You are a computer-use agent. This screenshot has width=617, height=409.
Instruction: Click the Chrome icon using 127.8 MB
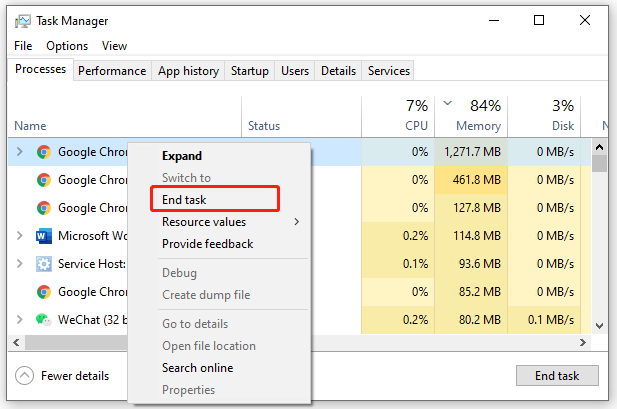(44, 208)
